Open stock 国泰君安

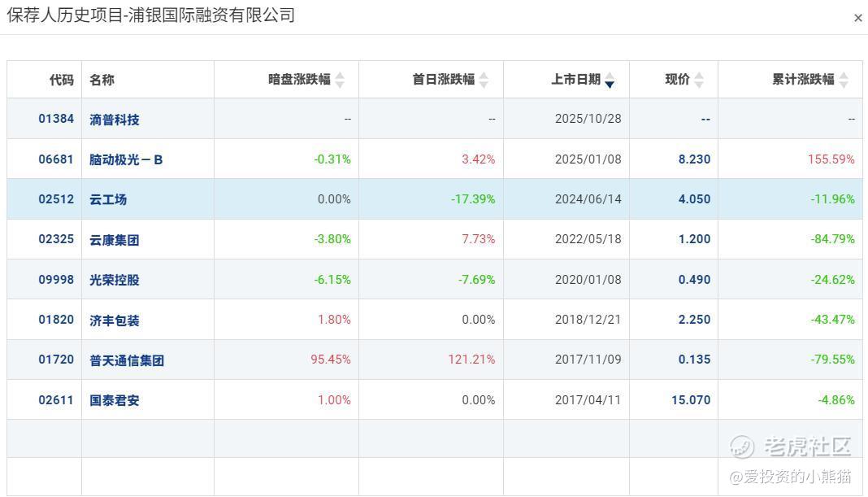[115, 400]
